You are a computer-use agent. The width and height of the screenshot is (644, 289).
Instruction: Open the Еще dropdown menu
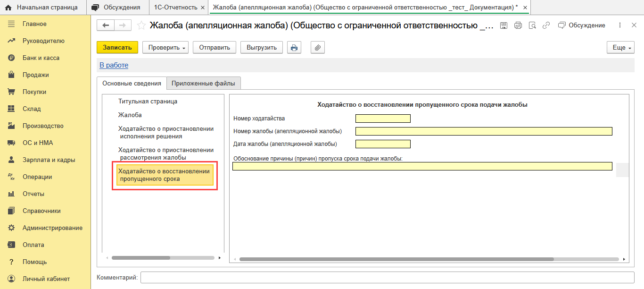pos(620,48)
